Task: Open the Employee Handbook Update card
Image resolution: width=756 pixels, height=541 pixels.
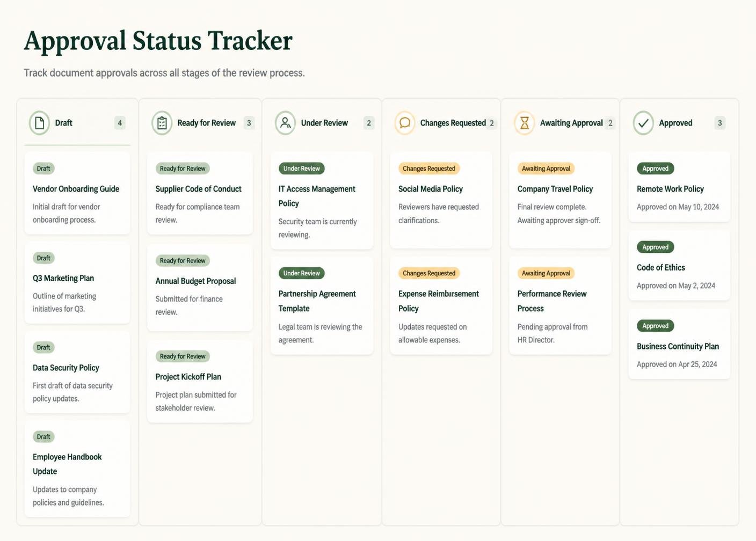Action: click(77, 469)
